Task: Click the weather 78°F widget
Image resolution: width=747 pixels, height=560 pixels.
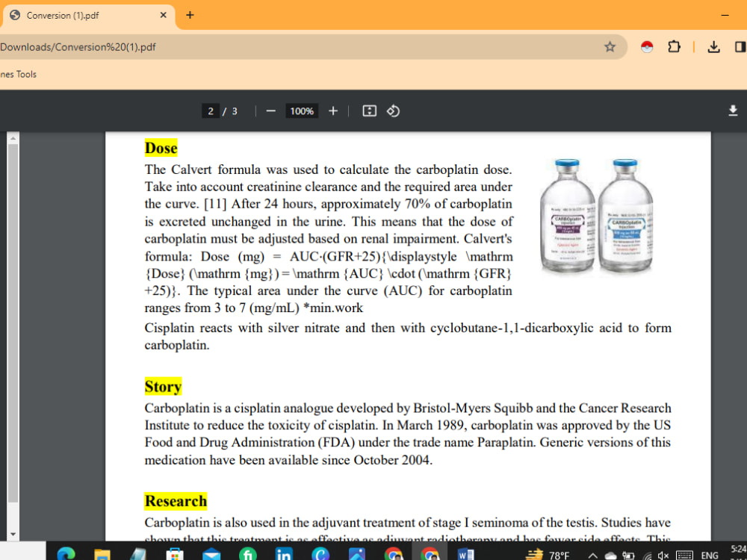Action: tap(548, 554)
